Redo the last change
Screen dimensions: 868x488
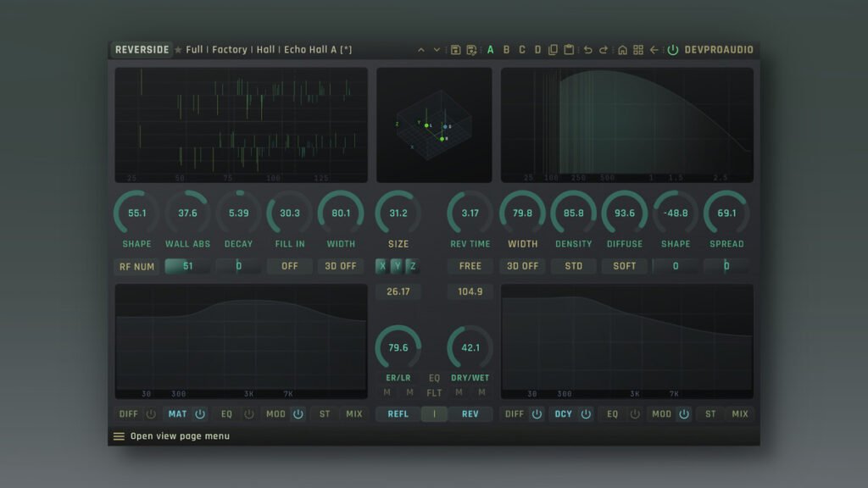(604, 50)
